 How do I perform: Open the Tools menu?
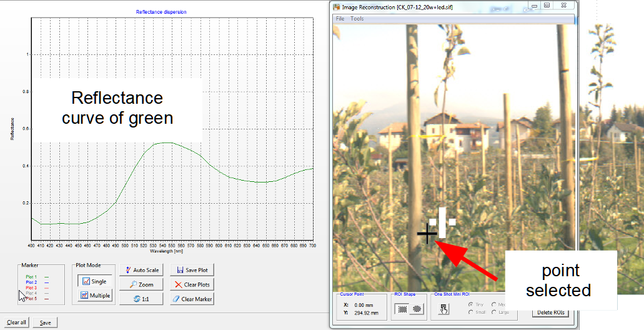click(x=357, y=19)
